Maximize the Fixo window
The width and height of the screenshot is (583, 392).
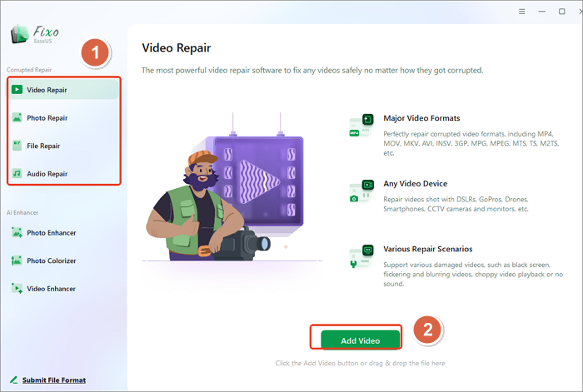[x=562, y=12]
